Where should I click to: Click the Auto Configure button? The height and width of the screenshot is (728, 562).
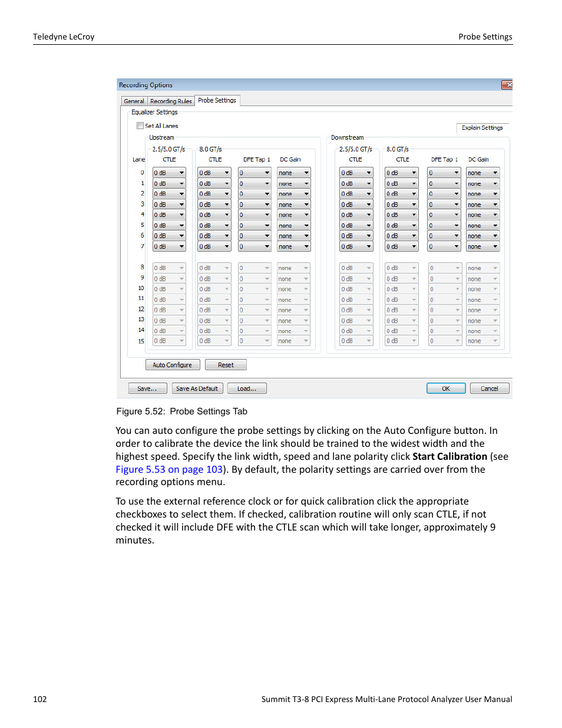pyautogui.click(x=173, y=365)
